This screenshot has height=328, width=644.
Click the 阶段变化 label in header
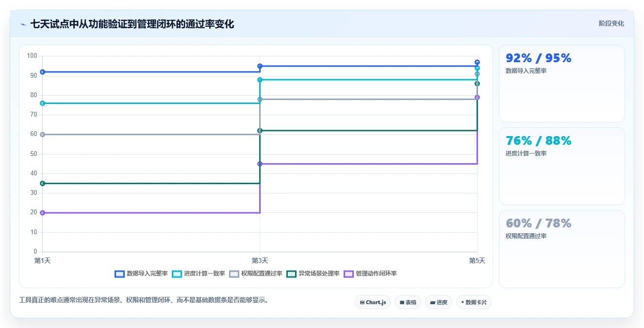point(611,23)
